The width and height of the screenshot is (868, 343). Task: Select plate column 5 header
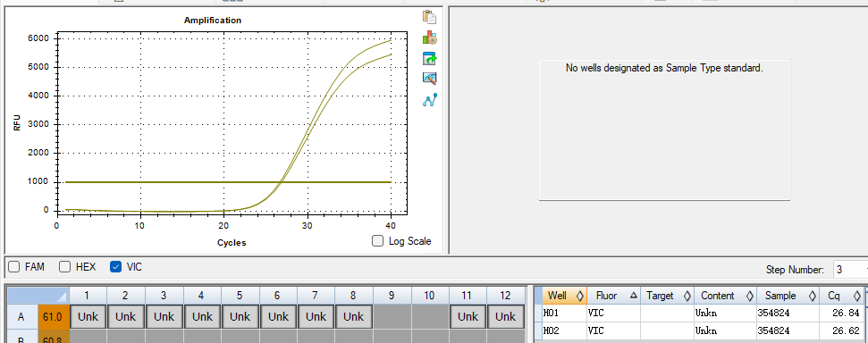click(240, 296)
